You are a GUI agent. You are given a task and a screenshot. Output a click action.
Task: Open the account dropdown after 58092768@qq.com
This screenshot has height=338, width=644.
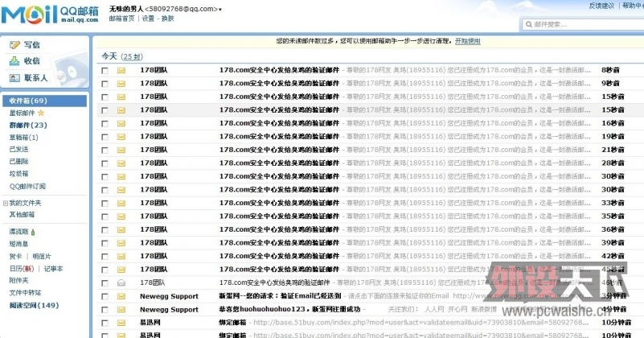coord(220,10)
